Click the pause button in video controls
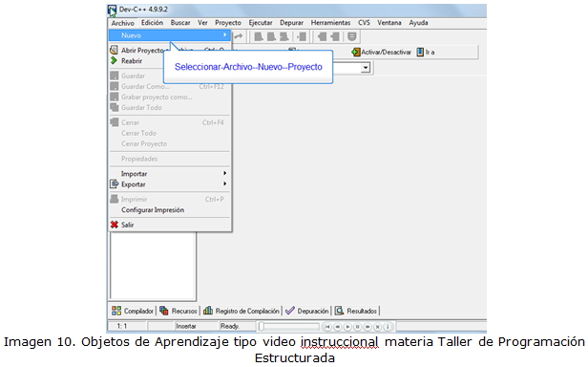This screenshot has height=367, width=588. tap(357, 327)
